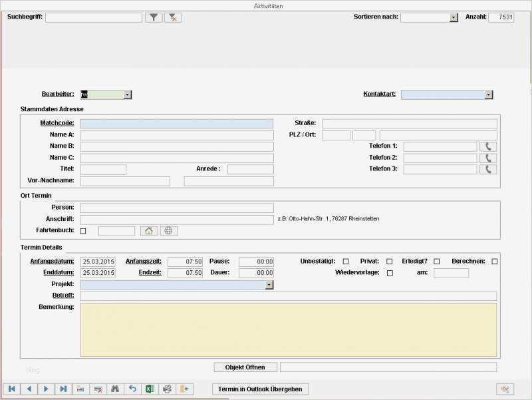This screenshot has height=400, width=532.
Task: Open the globe icon in Ort Termin
Action: pyautogui.click(x=167, y=231)
